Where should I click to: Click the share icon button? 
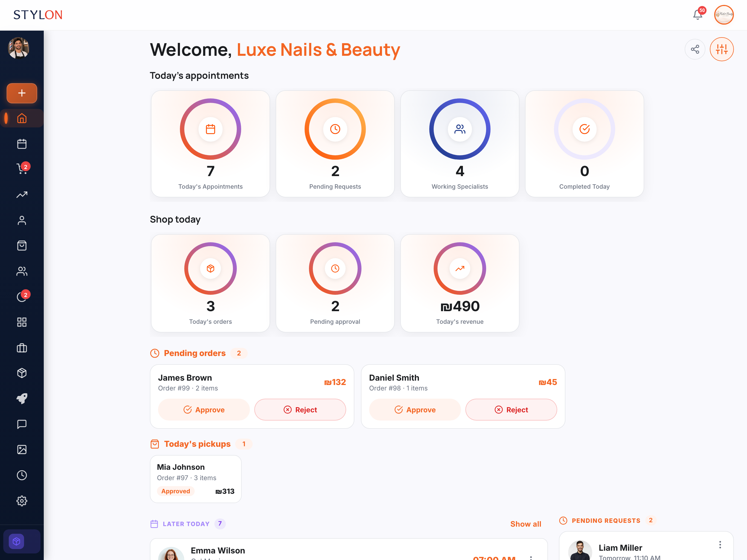[695, 49]
